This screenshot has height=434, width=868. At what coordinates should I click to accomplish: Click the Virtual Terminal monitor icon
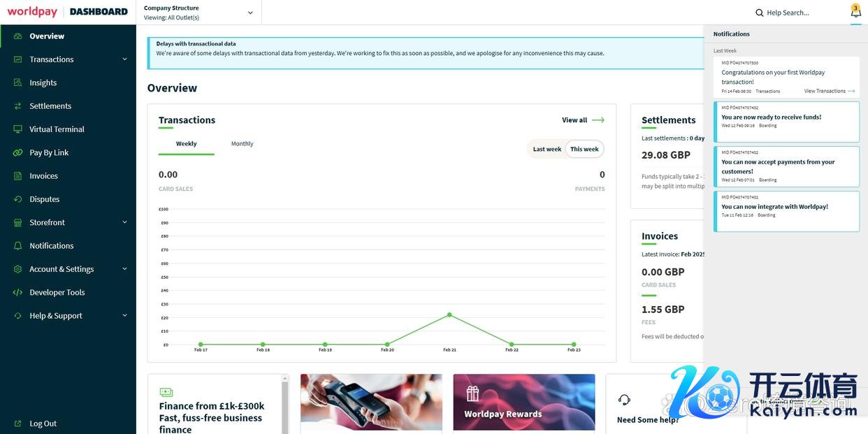click(x=17, y=129)
